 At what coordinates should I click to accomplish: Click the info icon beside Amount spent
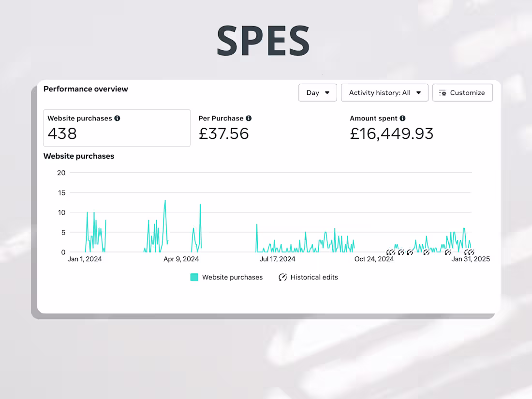click(x=402, y=118)
